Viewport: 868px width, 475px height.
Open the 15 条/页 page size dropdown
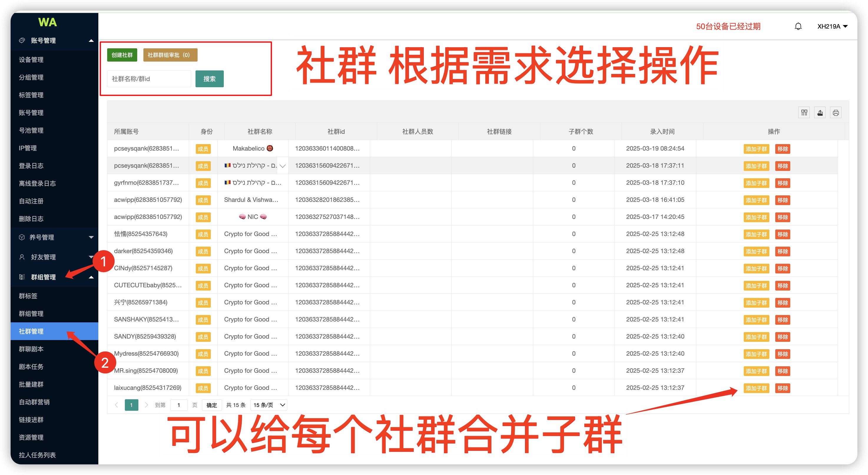point(269,405)
